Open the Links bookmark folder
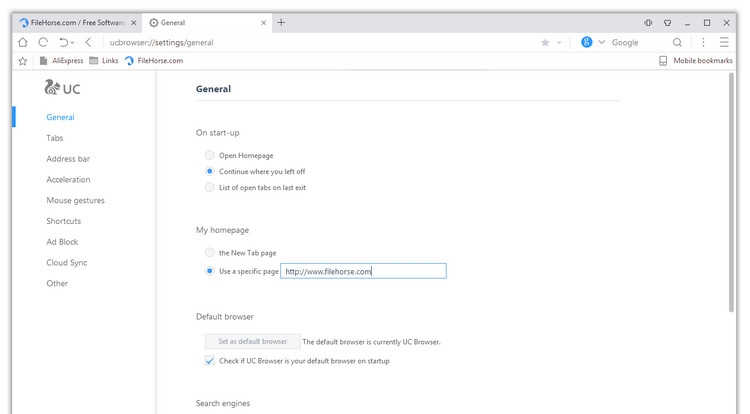The width and height of the screenshot is (750, 414). (x=104, y=61)
